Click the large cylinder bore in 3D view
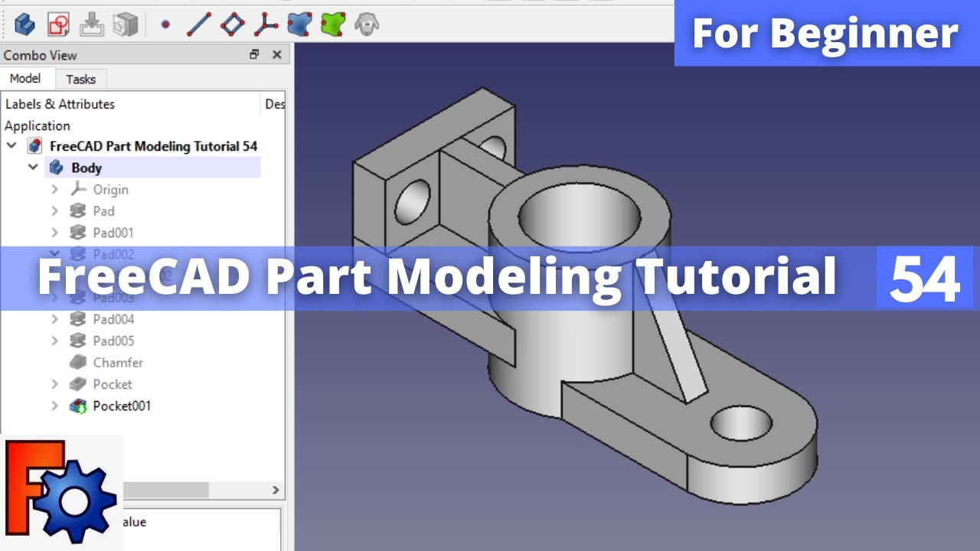Image resolution: width=980 pixels, height=551 pixels. tap(580, 216)
